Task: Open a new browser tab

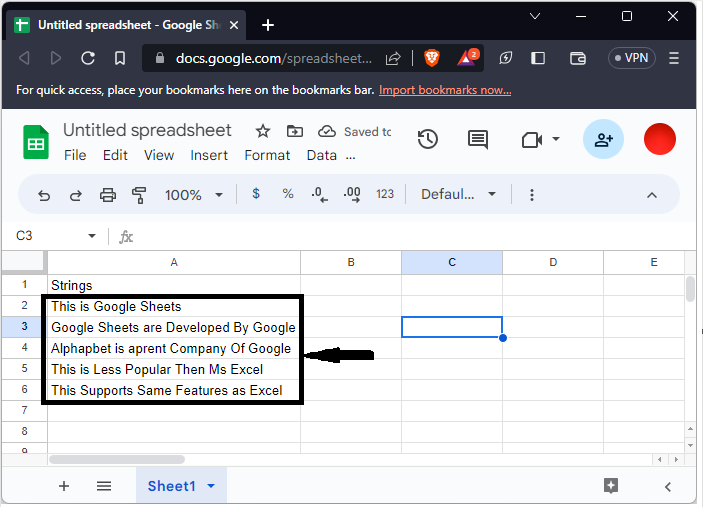Action: [268, 25]
